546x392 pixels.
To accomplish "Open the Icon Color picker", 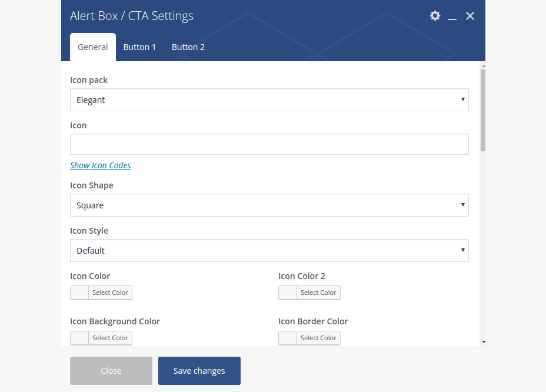I will (x=110, y=293).
